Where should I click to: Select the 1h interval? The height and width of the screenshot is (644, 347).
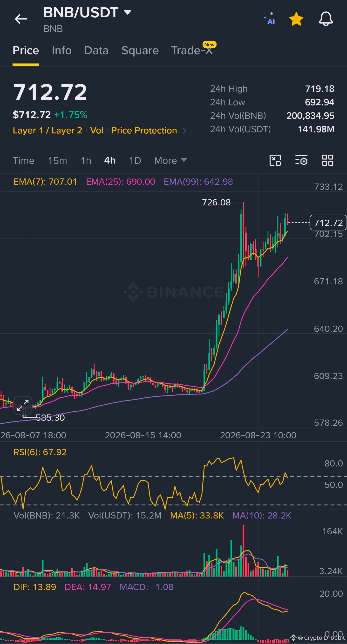coord(86,160)
